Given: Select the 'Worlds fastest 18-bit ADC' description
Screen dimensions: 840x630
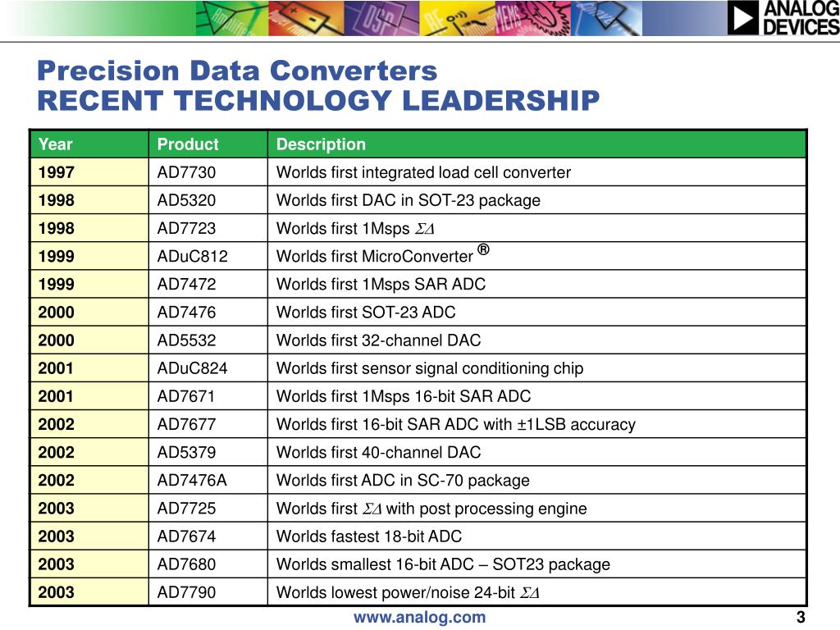Looking at the screenshot, I should click(368, 536).
